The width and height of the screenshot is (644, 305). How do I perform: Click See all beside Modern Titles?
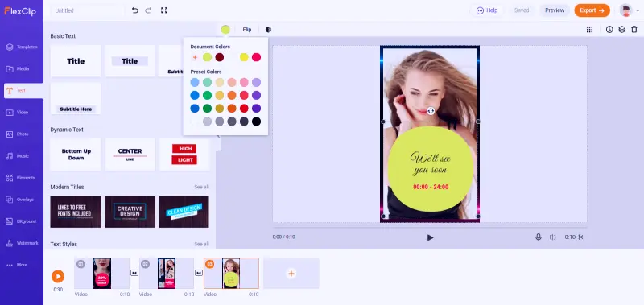[x=201, y=187]
